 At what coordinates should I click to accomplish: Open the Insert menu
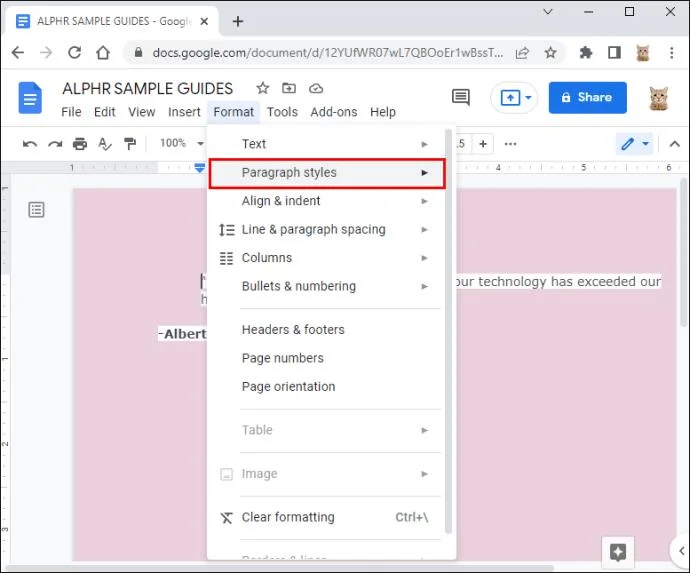coord(184,112)
